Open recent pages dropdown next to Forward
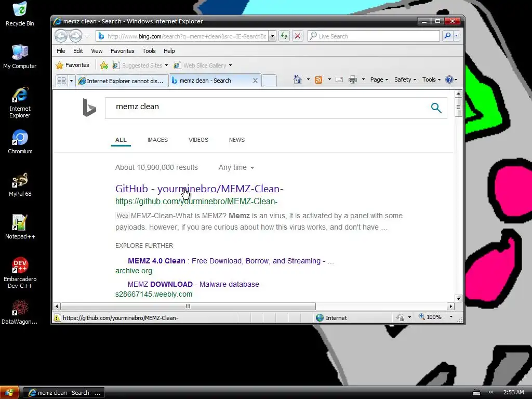This screenshot has height=399, width=532. tap(87, 36)
